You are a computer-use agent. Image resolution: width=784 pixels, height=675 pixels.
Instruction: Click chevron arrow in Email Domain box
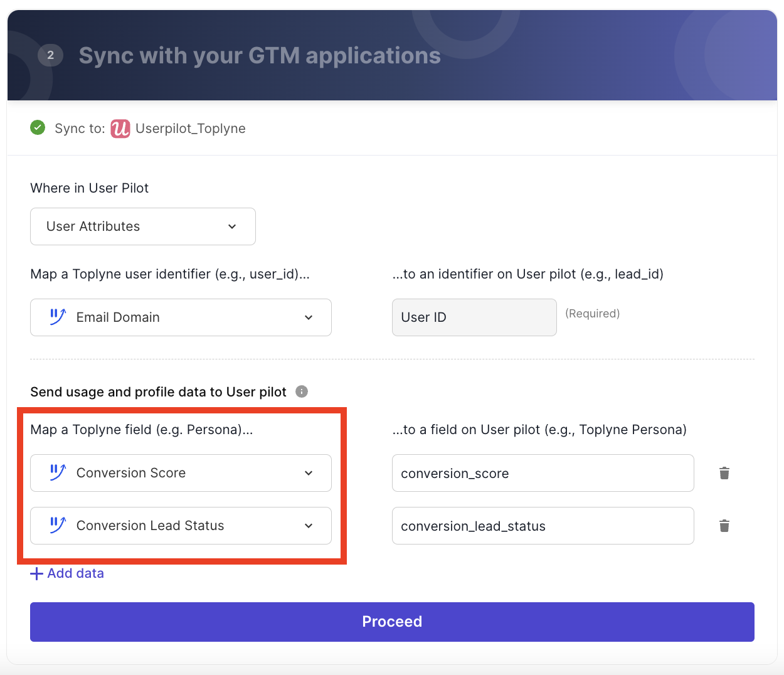pos(309,317)
